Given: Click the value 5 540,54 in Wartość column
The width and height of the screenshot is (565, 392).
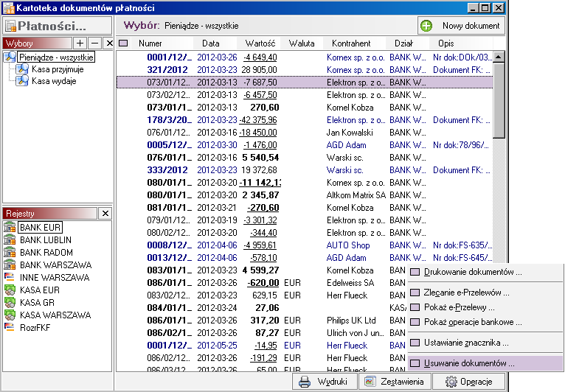Looking at the screenshot, I should point(260,158).
